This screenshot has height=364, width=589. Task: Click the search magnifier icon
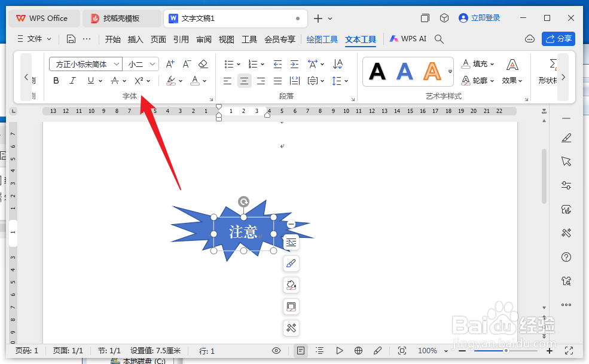tap(439, 39)
